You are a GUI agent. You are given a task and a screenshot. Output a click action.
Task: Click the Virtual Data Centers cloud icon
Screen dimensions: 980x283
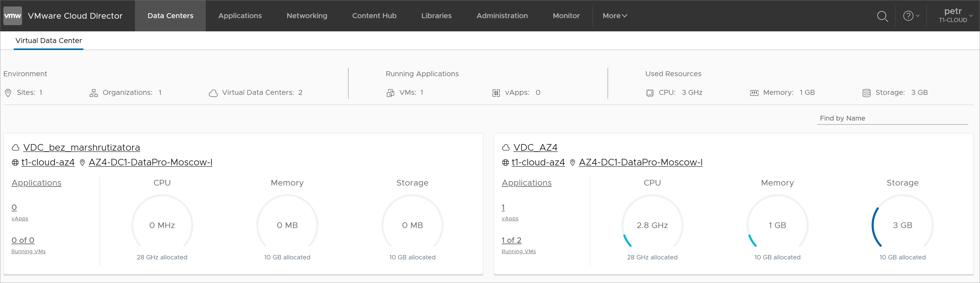tap(213, 93)
